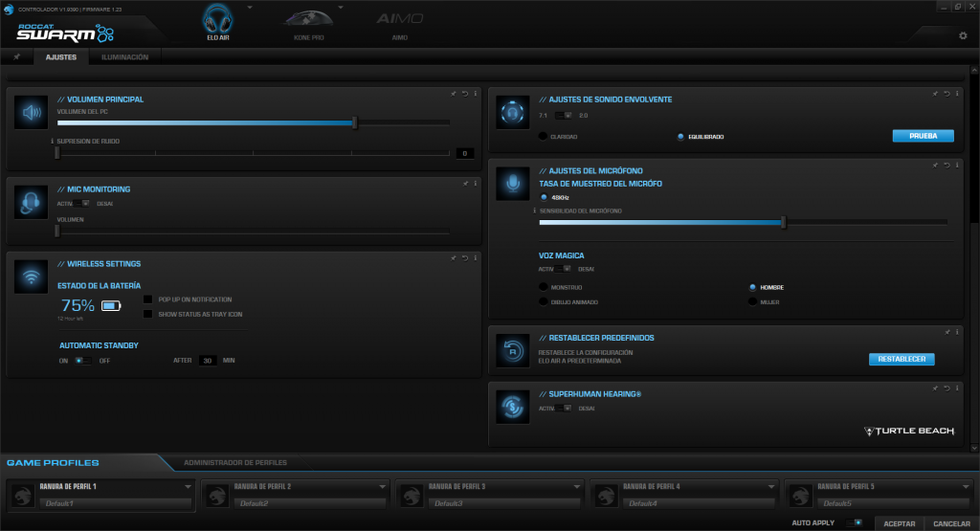The height and width of the screenshot is (531, 980).
Task: Click the Mic Monitoring Volumen slider handle
Action: point(56,232)
